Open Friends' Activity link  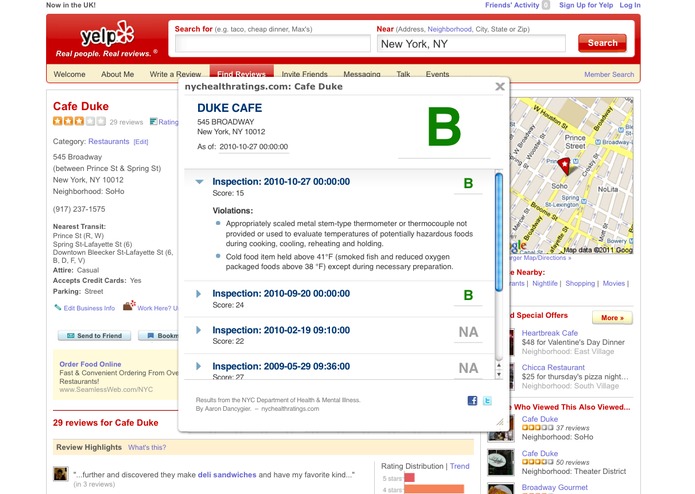pos(512,5)
